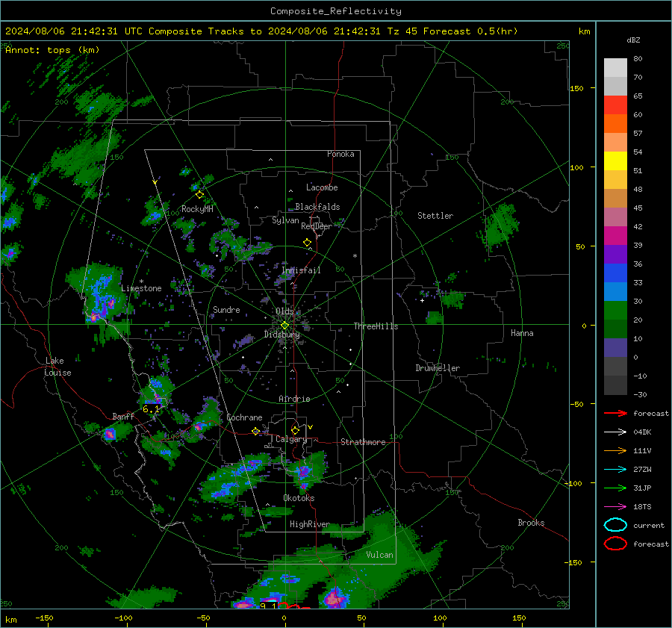The width and height of the screenshot is (672, 628).
Task: Click the Brooks town label
Action: click(531, 523)
